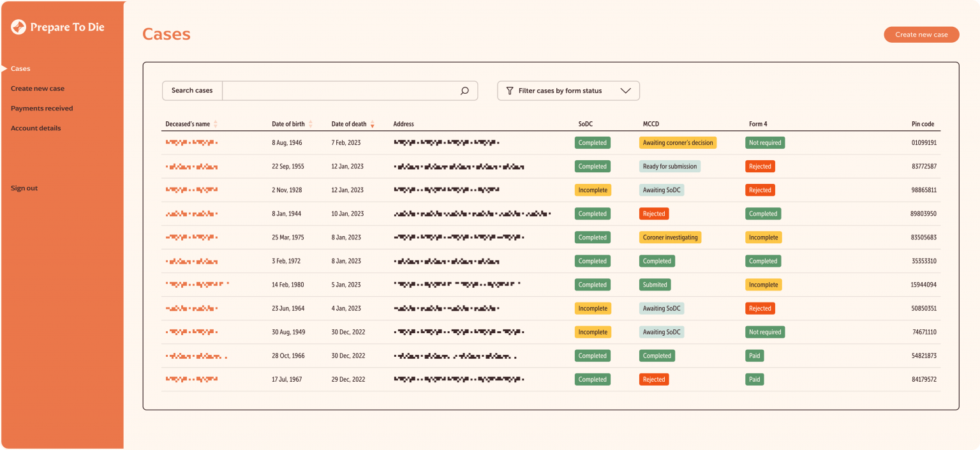
Task: Open the deceased name link born 8 Aug, 1946
Action: 191,143
